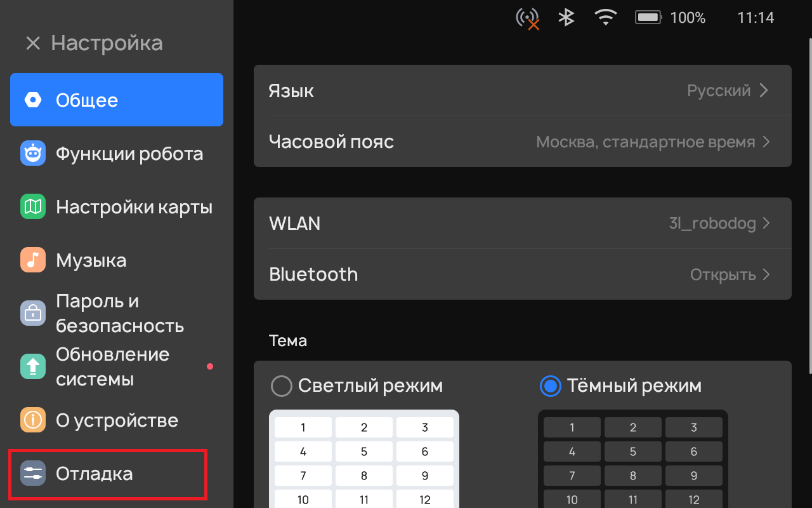
Task: Expand the Язык language selector chevron
Action: click(764, 91)
